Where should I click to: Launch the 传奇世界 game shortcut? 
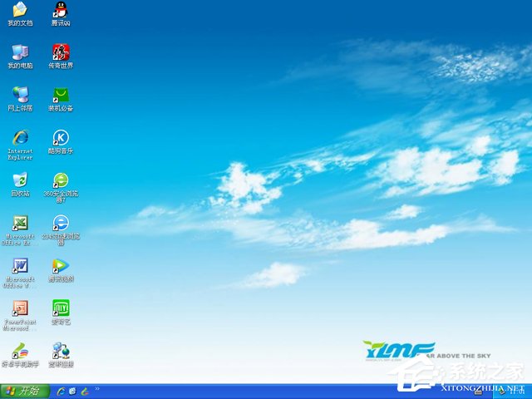(x=61, y=53)
